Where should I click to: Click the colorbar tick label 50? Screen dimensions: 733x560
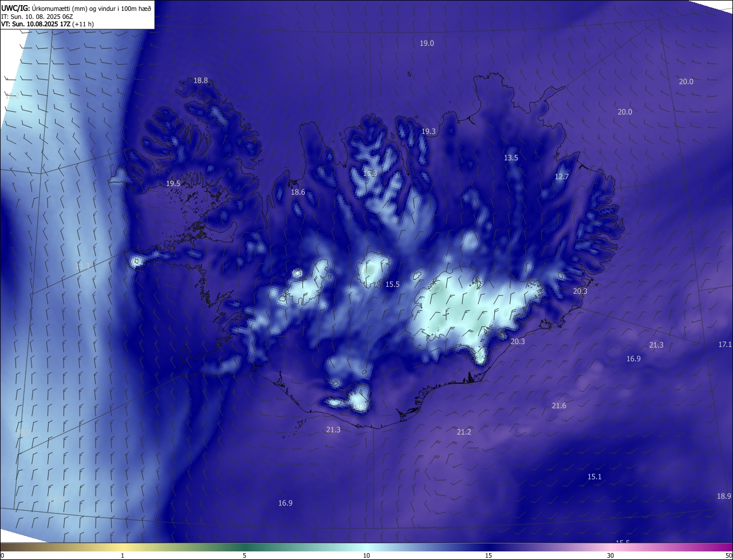tap(728, 556)
